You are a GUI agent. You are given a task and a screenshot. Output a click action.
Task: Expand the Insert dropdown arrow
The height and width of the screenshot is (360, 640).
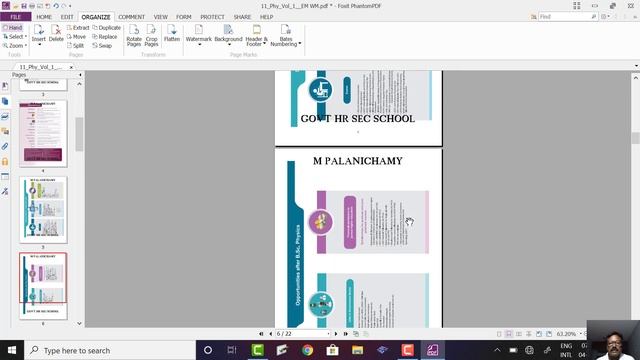pyautogui.click(x=40, y=44)
